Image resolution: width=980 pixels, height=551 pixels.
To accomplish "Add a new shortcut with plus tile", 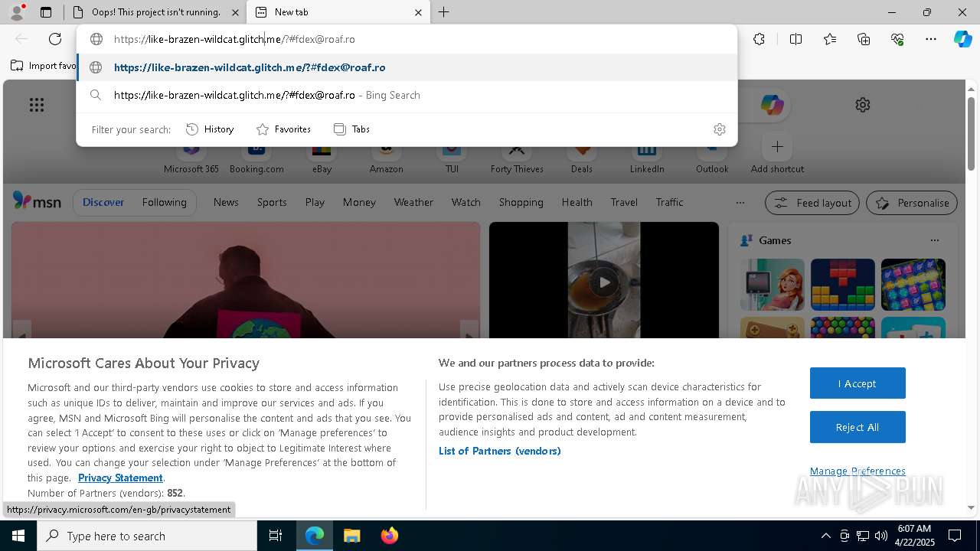I will click(x=777, y=146).
